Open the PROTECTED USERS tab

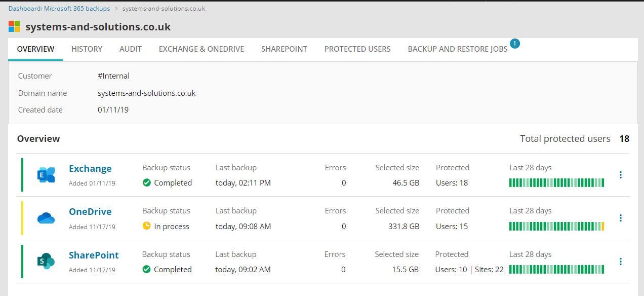pos(357,49)
